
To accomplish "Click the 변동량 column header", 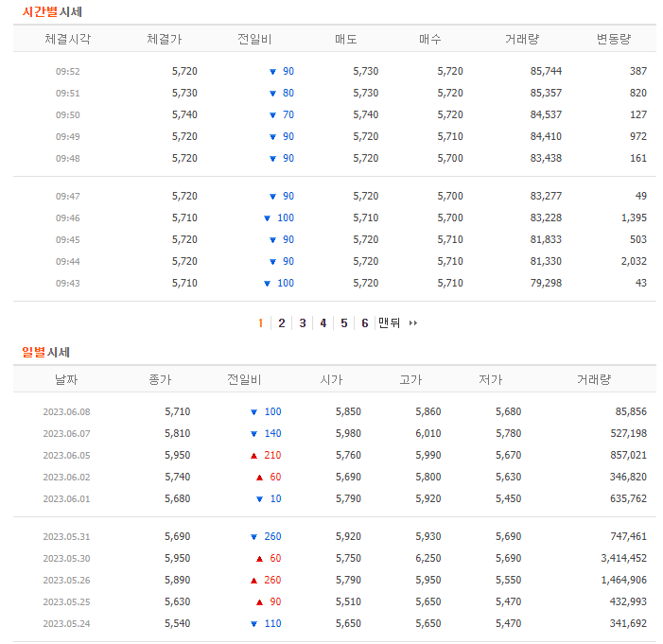I will (614, 39).
